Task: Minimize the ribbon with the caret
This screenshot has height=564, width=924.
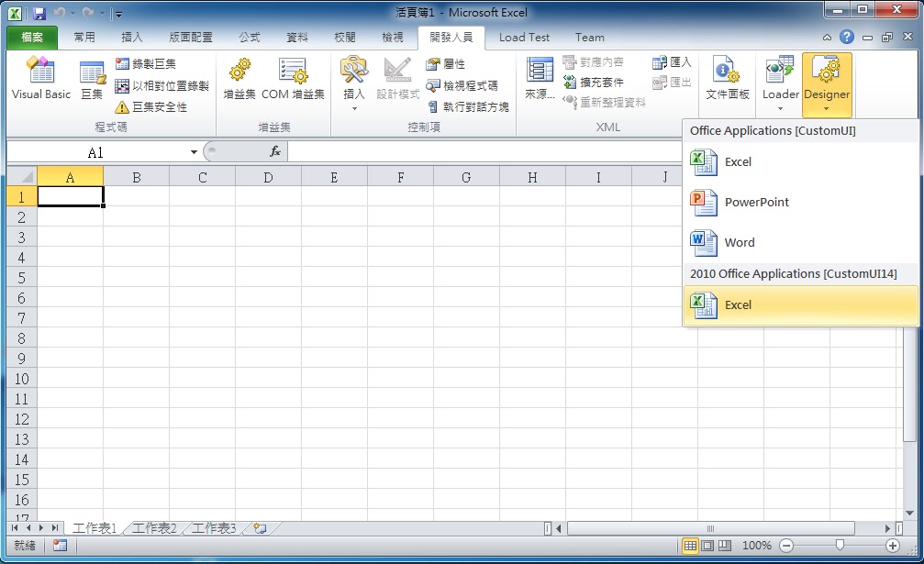Action: click(x=828, y=37)
